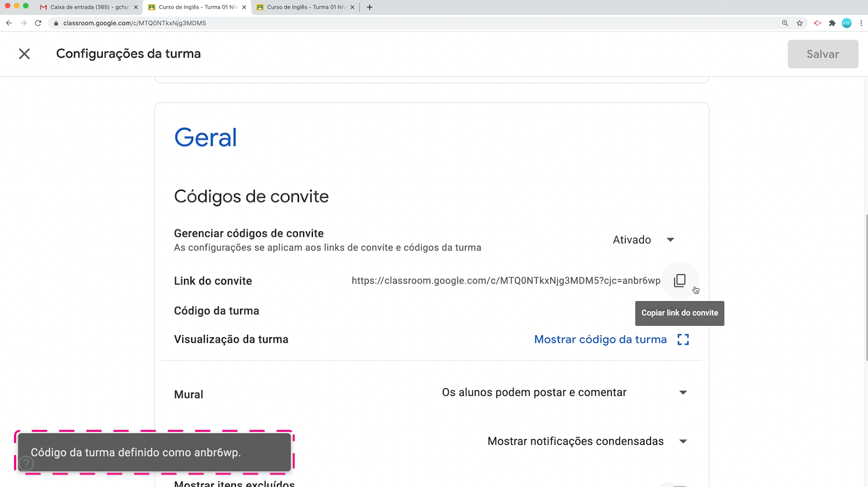Open a new browser tab
868x487 pixels.
[370, 7]
